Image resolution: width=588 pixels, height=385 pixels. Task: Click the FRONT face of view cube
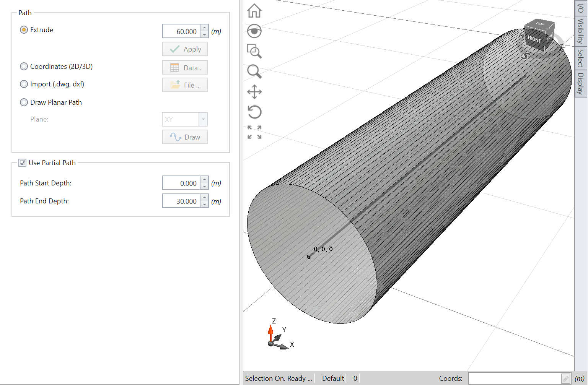pos(534,39)
